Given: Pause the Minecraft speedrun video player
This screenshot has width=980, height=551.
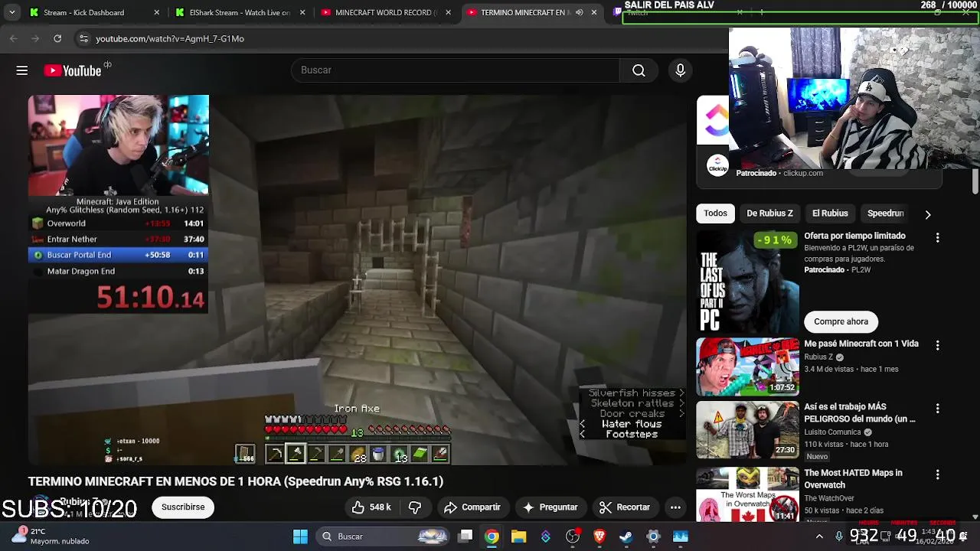Looking at the screenshot, I should pyautogui.click(x=358, y=280).
